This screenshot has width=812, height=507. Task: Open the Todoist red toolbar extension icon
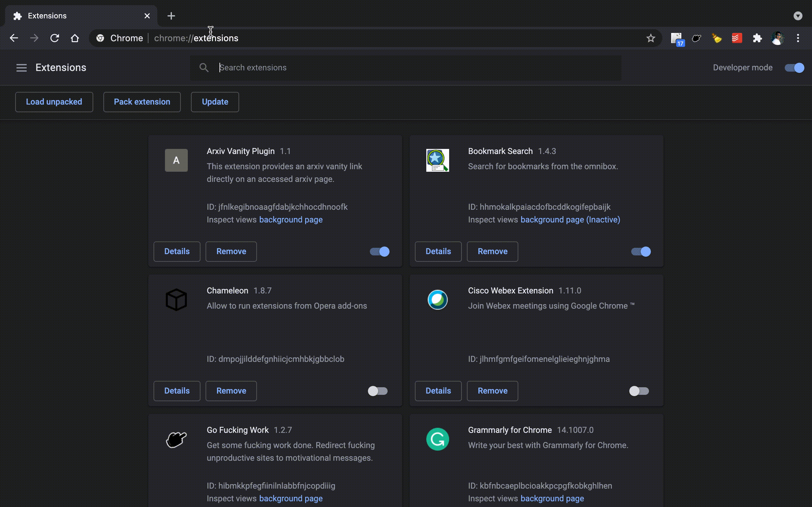737,38
